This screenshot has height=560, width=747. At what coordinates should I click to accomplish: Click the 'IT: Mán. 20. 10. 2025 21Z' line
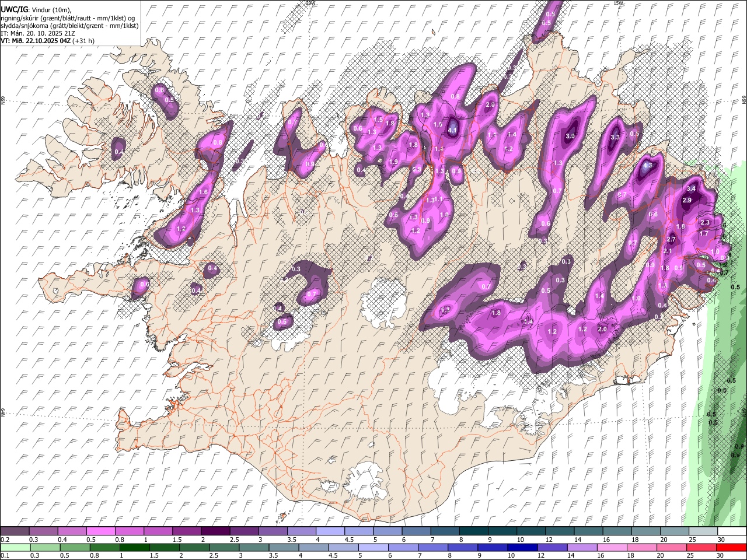37,33
